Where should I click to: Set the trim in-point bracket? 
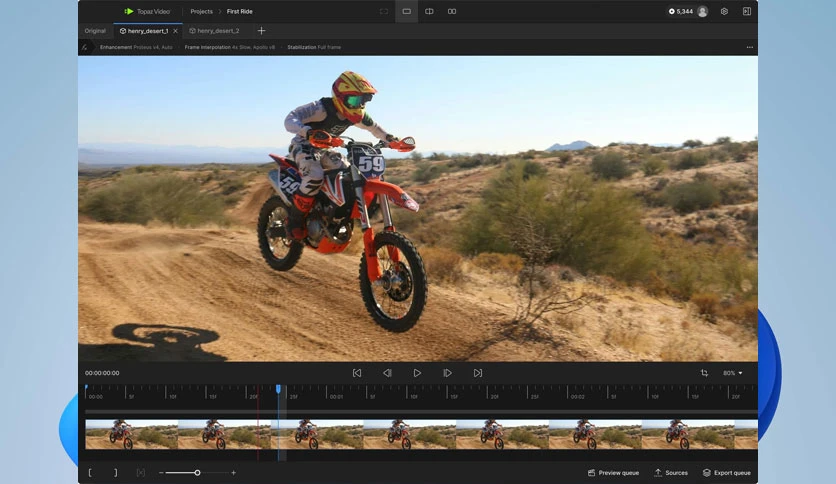coord(90,473)
